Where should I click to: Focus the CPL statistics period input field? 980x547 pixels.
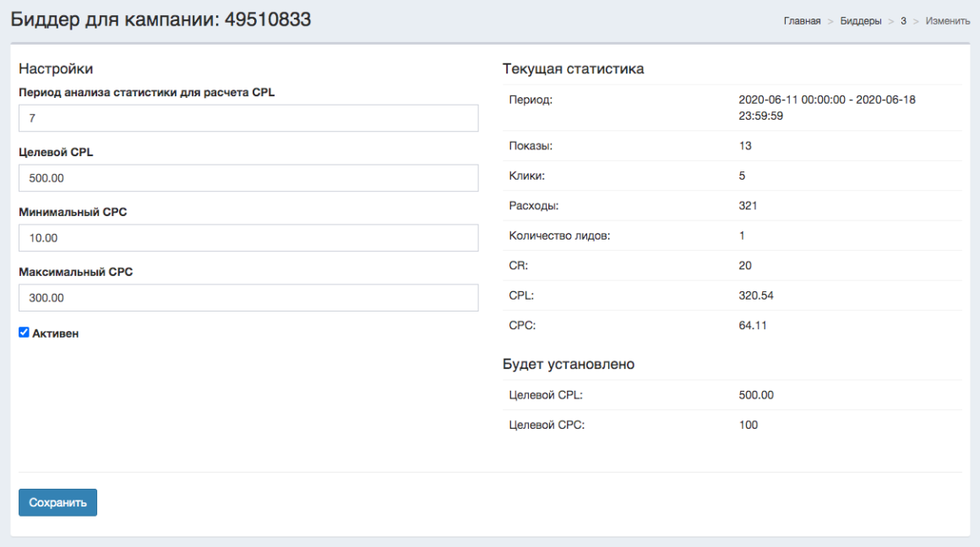[248, 118]
